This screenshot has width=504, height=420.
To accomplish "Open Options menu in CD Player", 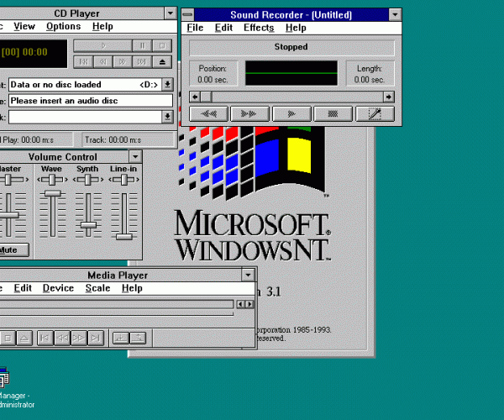I will (x=63, y=26).
